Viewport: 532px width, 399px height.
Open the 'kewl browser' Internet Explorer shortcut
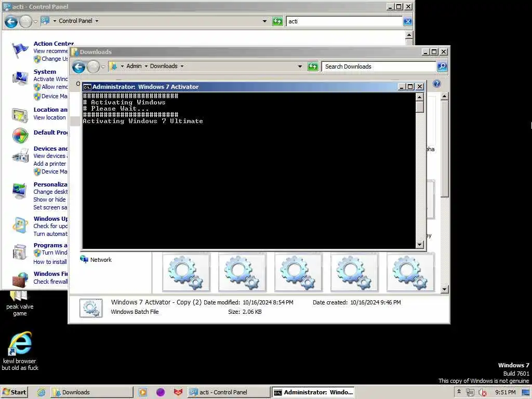pos(20,351)
